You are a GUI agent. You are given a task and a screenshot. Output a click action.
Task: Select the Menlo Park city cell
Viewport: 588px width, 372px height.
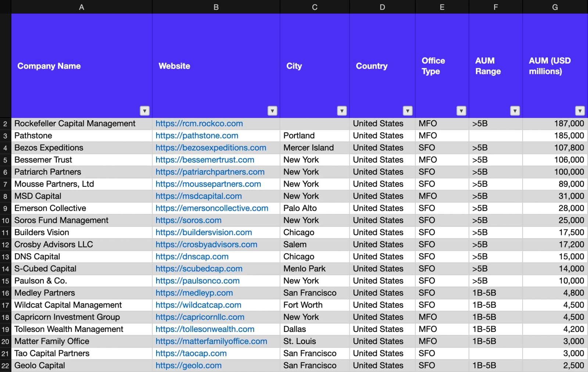click(315, 269)
